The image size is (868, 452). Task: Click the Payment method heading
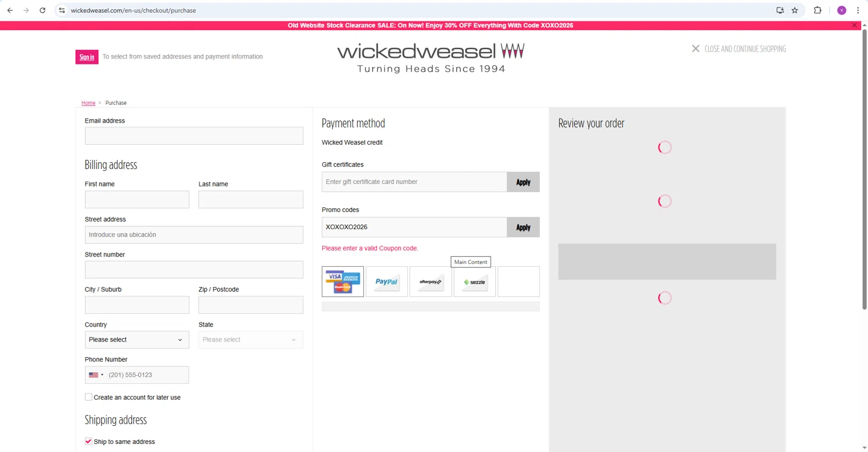tap(353, 123)
